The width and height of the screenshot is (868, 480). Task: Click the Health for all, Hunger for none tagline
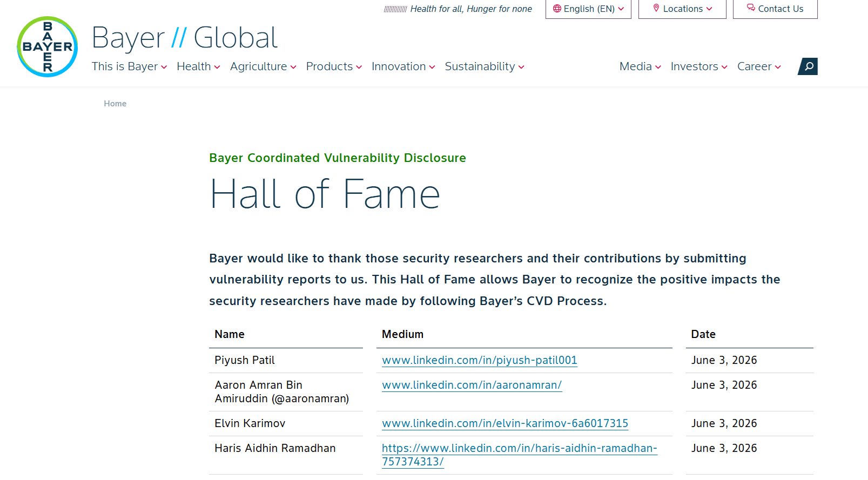click(x=471, y=9)
